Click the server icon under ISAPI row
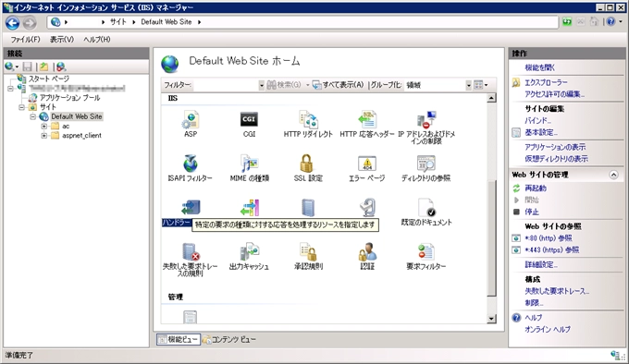This screenshot has height=364, width=629. [x=308, y=208]
